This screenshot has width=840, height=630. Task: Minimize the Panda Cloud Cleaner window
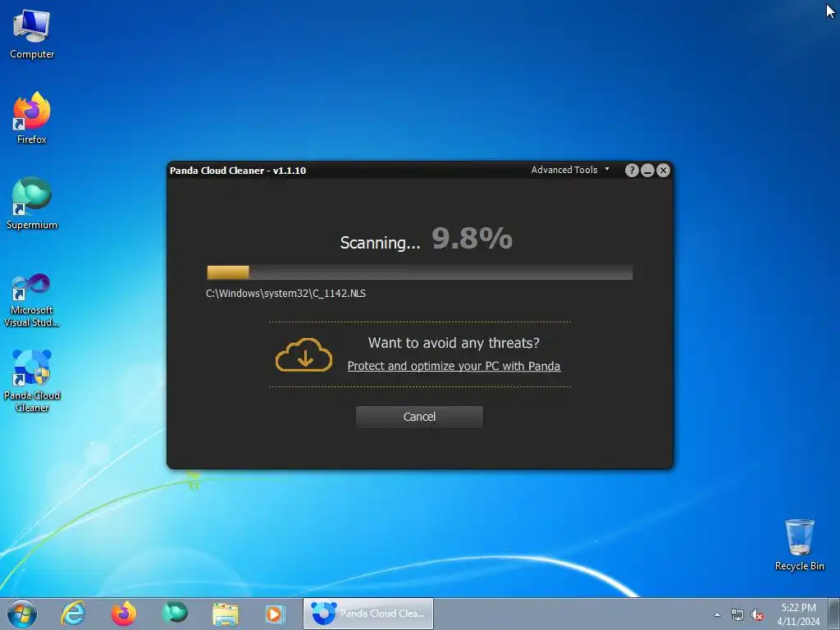[647, 171]
